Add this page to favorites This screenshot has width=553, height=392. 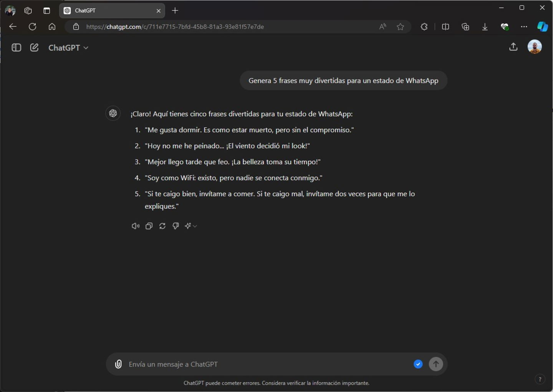point(401,26)
